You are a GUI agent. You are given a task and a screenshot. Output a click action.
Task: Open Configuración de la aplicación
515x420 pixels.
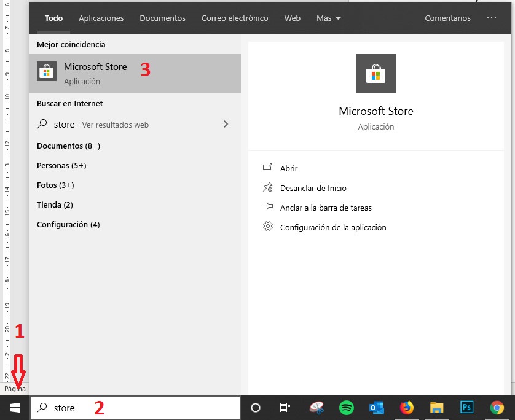click(333, 227)
